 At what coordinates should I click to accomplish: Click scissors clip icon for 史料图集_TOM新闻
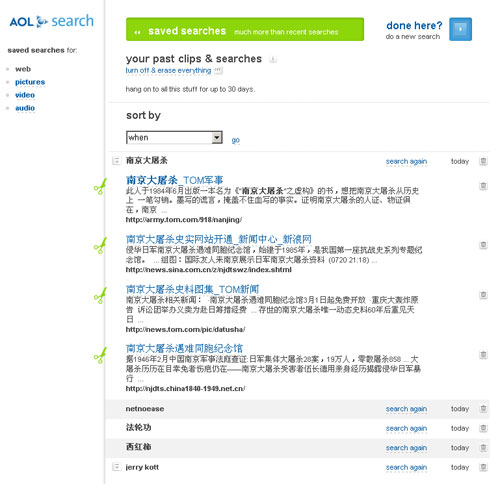point(100,296)
